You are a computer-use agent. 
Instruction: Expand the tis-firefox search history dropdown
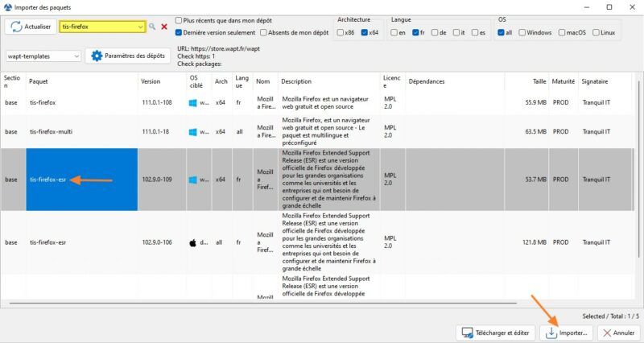[x=140, y=27]
